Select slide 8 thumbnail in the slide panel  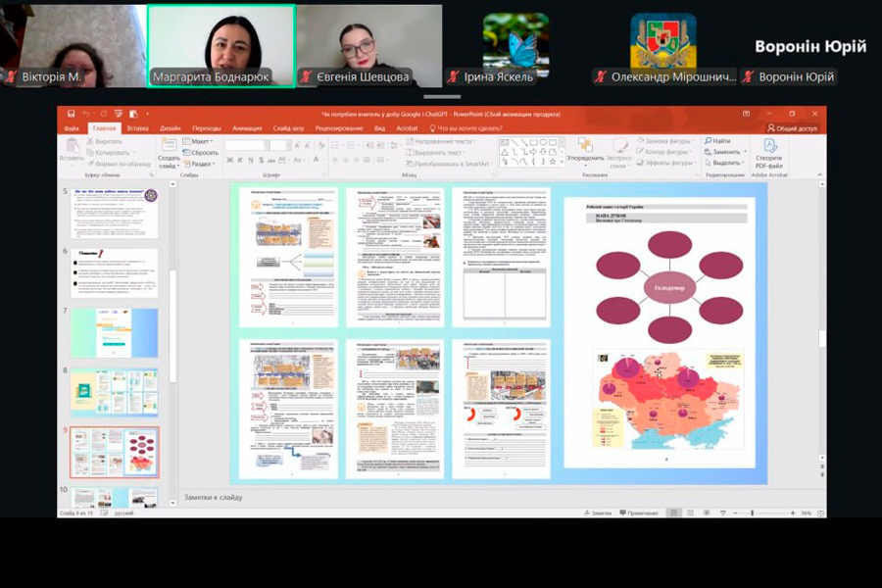(115, 393)
